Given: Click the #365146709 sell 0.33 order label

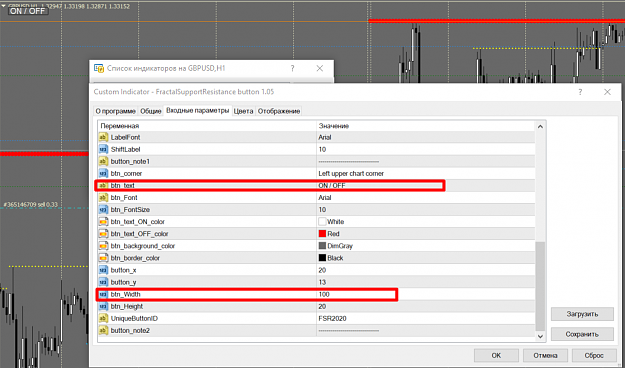Looking at the screenshot, I should point(30,205).
